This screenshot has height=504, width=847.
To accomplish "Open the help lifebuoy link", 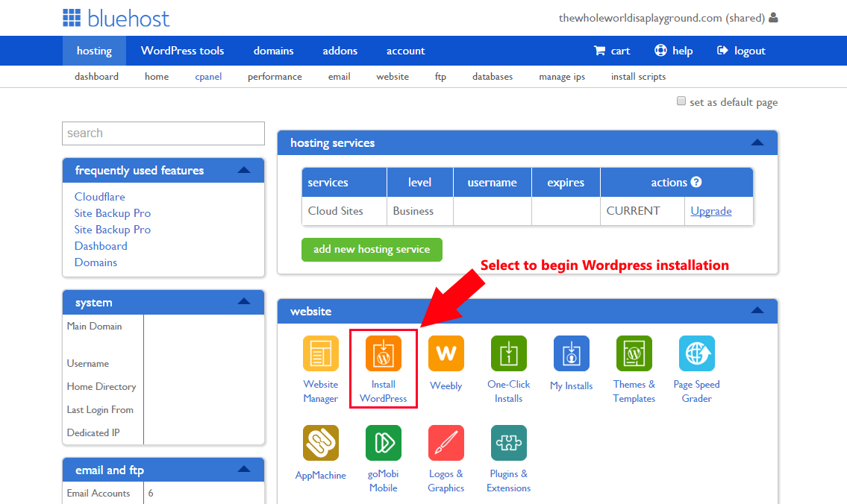I will tap(674, 51).
